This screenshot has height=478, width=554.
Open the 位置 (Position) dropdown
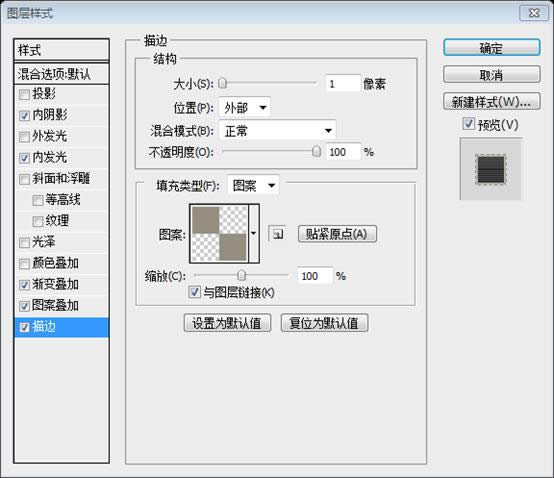pyautogui.click(x=244, y=107)
